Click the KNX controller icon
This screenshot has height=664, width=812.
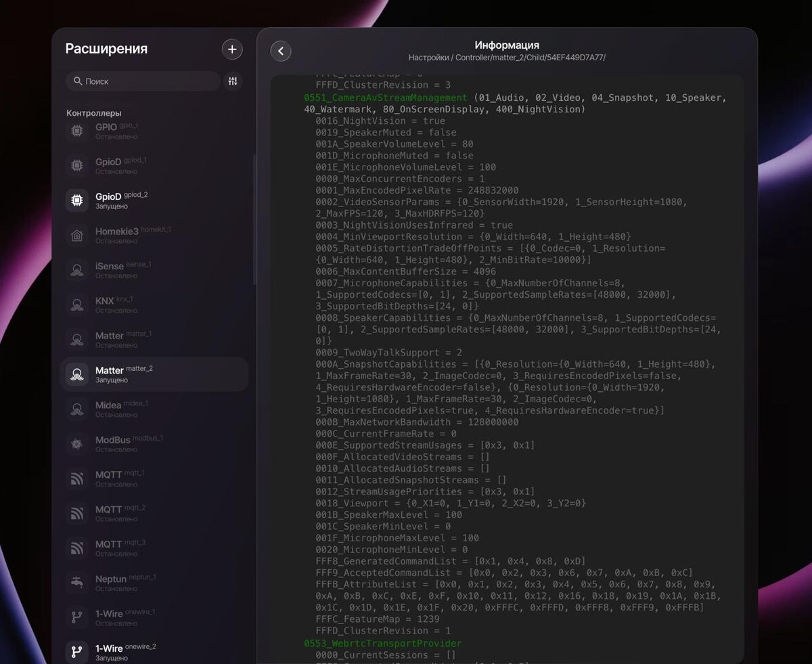coord(77,305)
